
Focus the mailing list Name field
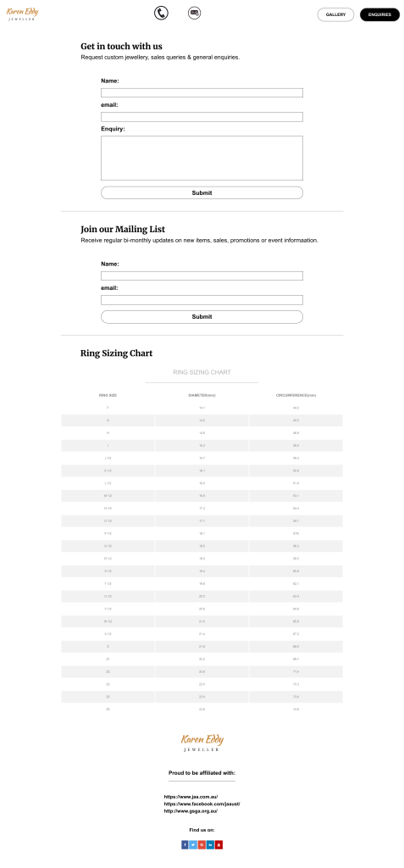pos(202,275)
